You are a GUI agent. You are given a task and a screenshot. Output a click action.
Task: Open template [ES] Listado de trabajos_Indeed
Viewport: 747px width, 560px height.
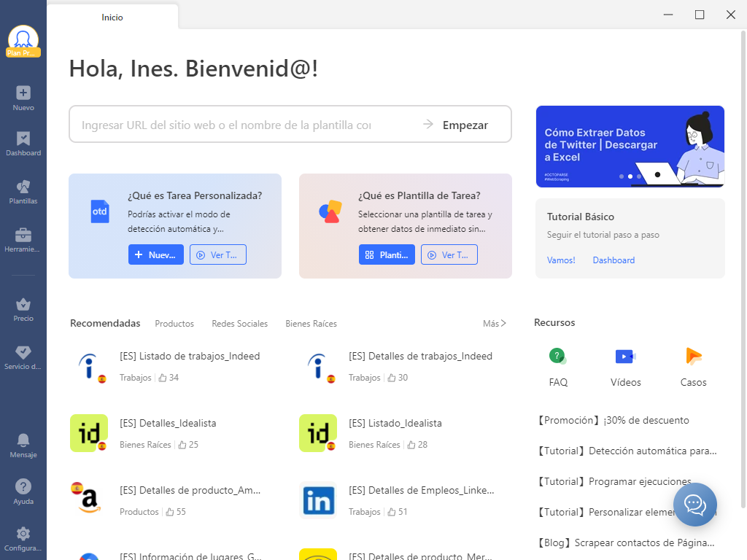click(190, 356)
